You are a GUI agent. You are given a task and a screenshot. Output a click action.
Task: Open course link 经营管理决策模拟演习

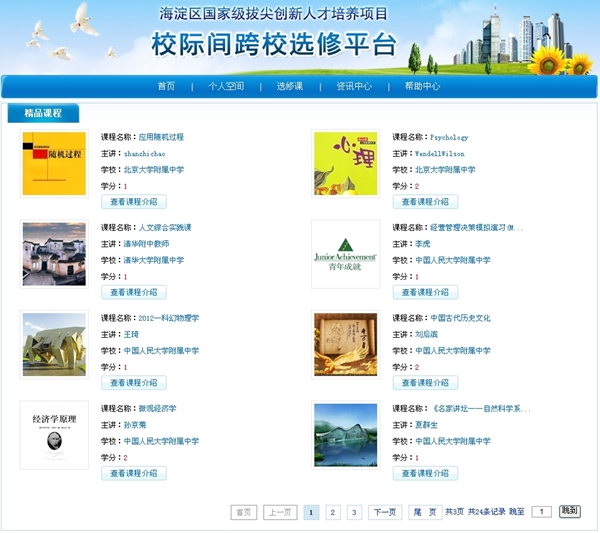pos(476,228)
